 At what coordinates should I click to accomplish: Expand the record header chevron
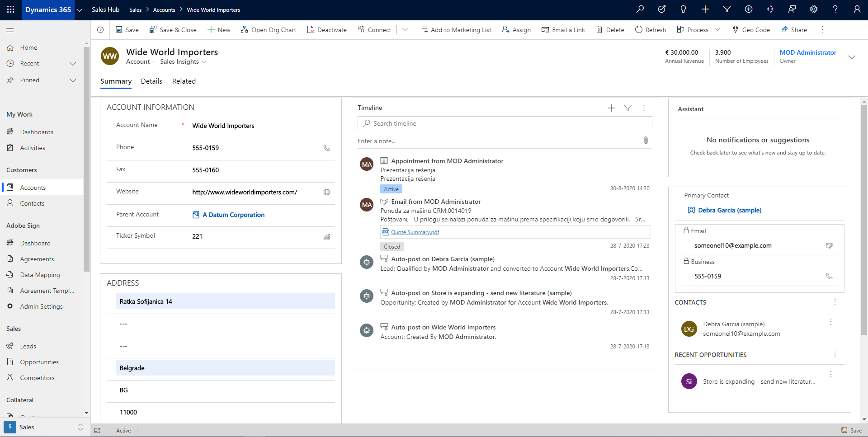coord(851,57)
